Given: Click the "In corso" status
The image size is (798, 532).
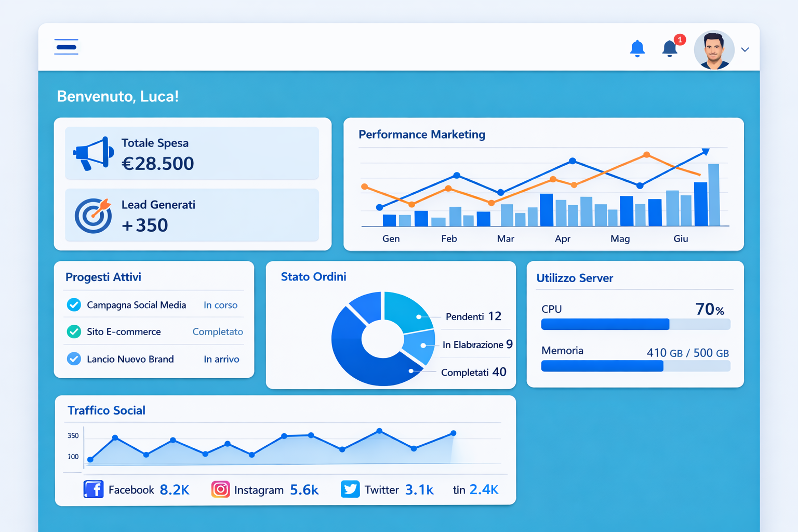Looking at the screenshot, I should 220,305.
